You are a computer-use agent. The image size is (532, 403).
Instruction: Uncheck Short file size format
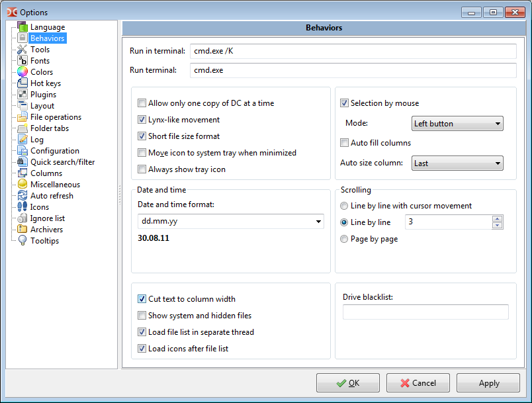[x=142, y=136]
